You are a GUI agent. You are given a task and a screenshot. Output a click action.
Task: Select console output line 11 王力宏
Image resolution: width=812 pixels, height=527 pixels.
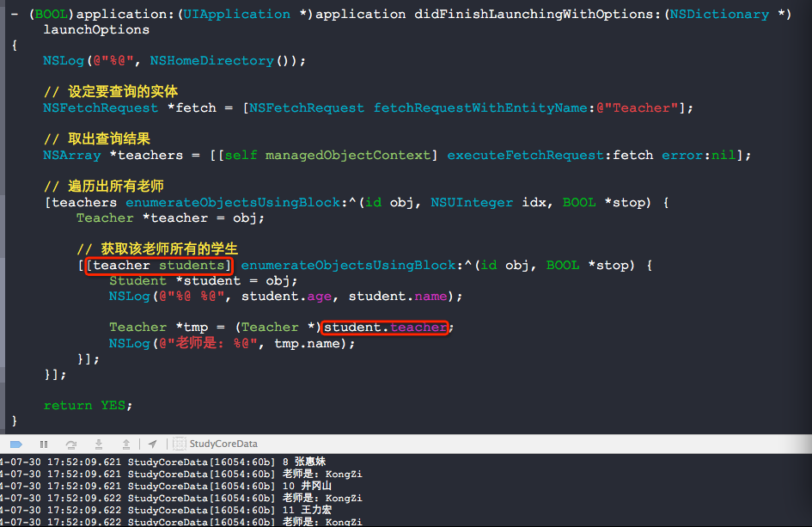click(166, 510)
